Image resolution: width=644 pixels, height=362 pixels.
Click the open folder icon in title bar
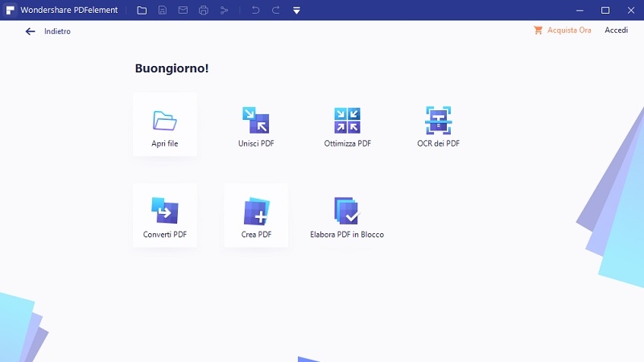tap(142, 10)
